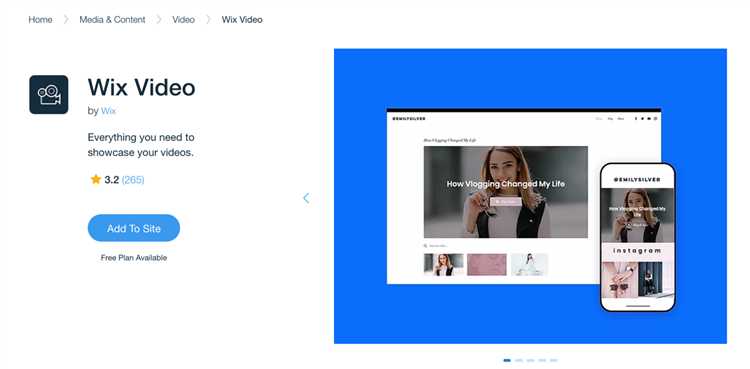Image resolution: width=750 pixels, height=369 pixels.
Task: Open the 265 reviews link
Action: (x=133, y=180)
